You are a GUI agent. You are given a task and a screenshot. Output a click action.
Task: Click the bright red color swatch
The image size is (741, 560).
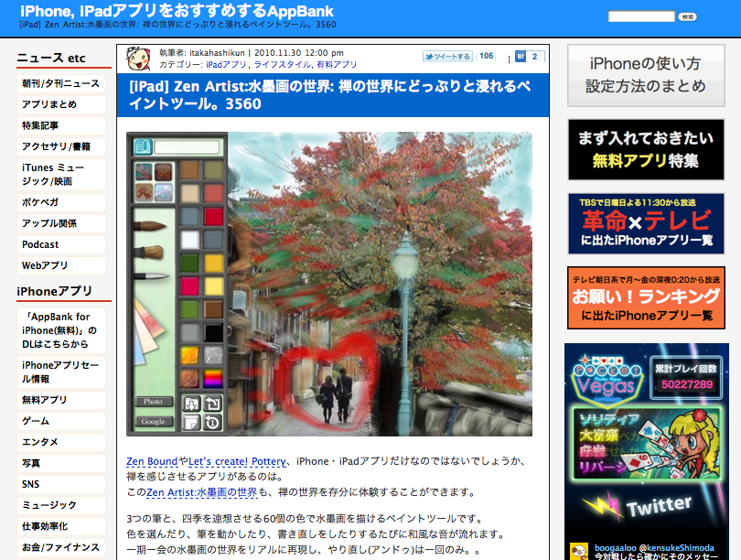pyautogui.click(x=213, y=217)
